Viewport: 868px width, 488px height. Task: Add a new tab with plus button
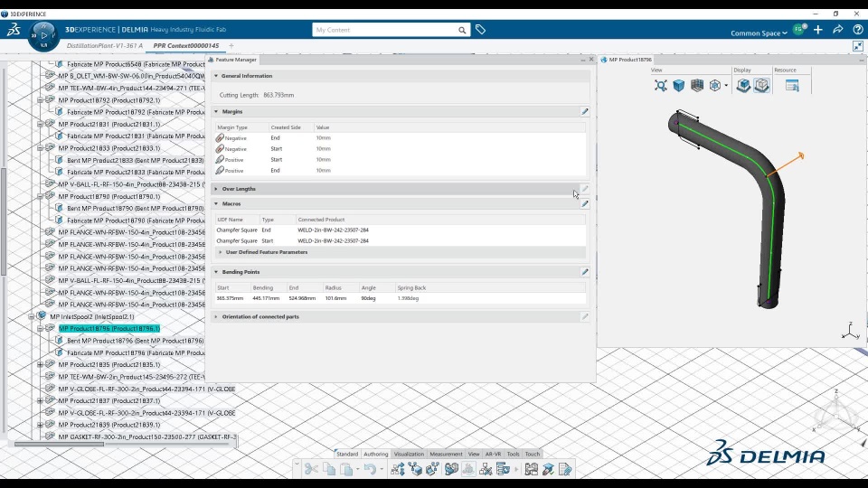[x=231, y=46]
